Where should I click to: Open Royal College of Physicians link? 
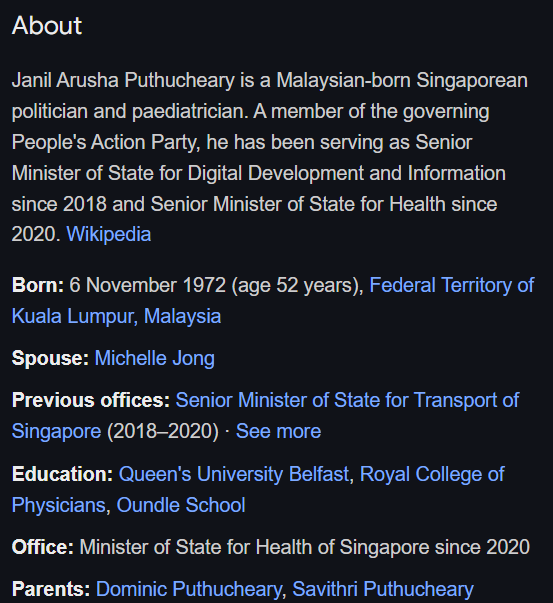(432, 474)
